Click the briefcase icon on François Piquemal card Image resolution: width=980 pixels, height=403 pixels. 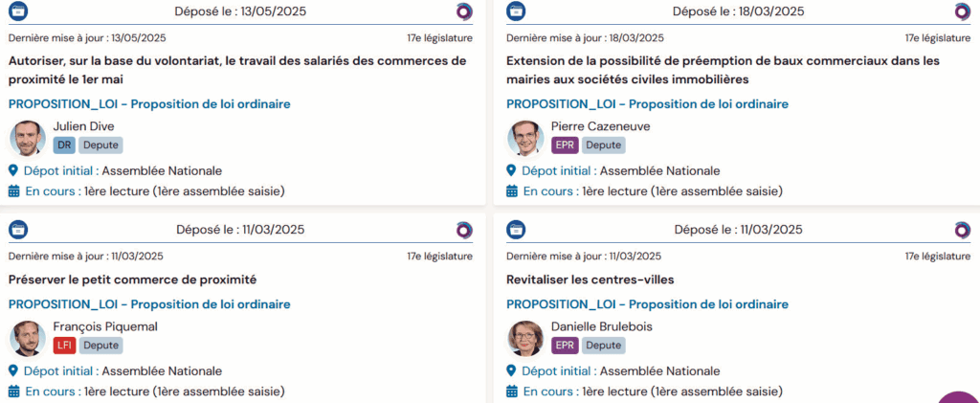[18, 230]
